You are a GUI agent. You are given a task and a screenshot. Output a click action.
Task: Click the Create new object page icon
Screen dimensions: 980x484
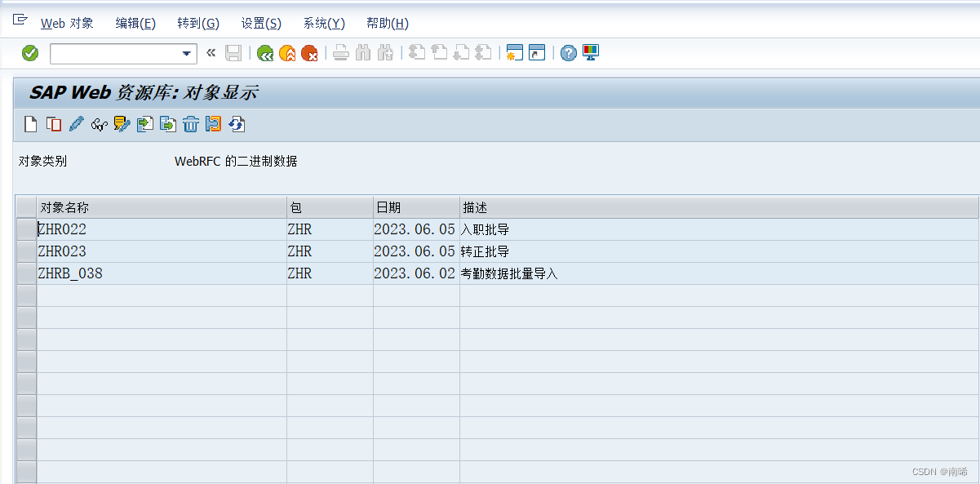click(x=31, y=124)
